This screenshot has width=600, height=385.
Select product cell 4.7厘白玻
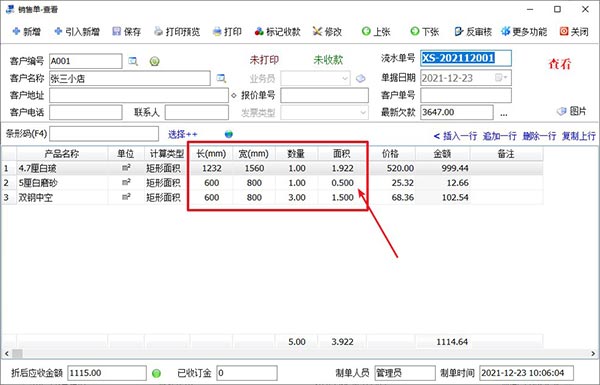62,168
